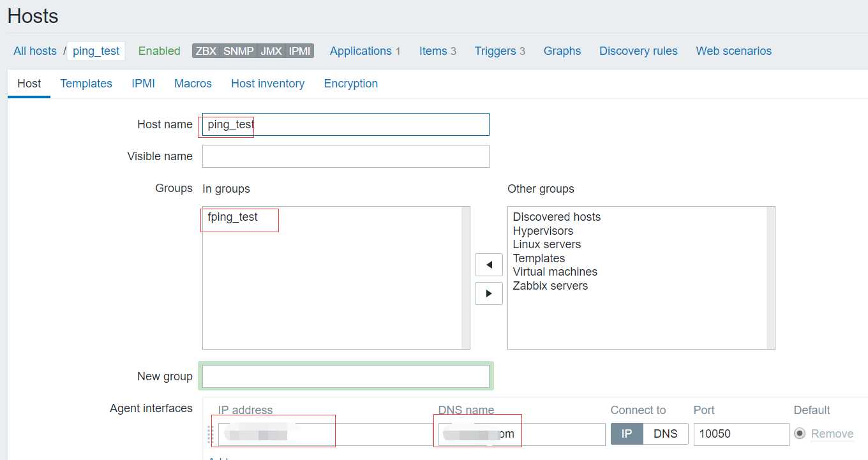This screenshot has height=460, width=868.
Task: Click the In groups list scrollbar
Action: coord(466,278)
